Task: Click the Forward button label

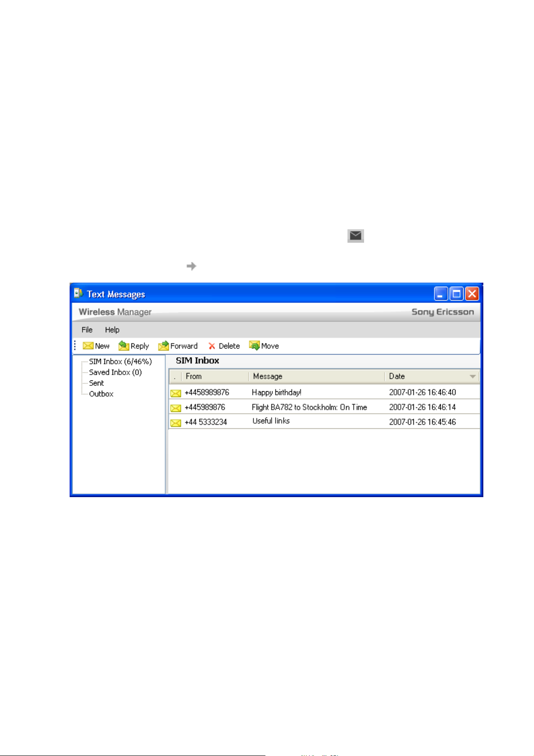Action: click(184, 346)
